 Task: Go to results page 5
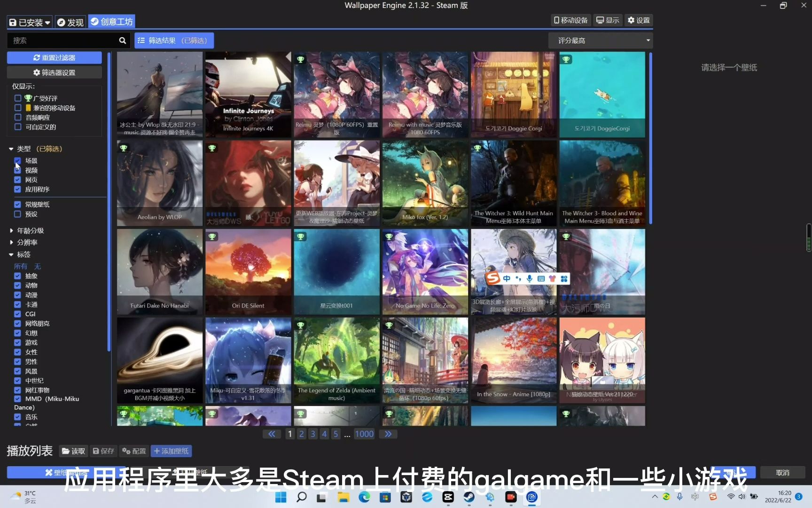point(336,434)
